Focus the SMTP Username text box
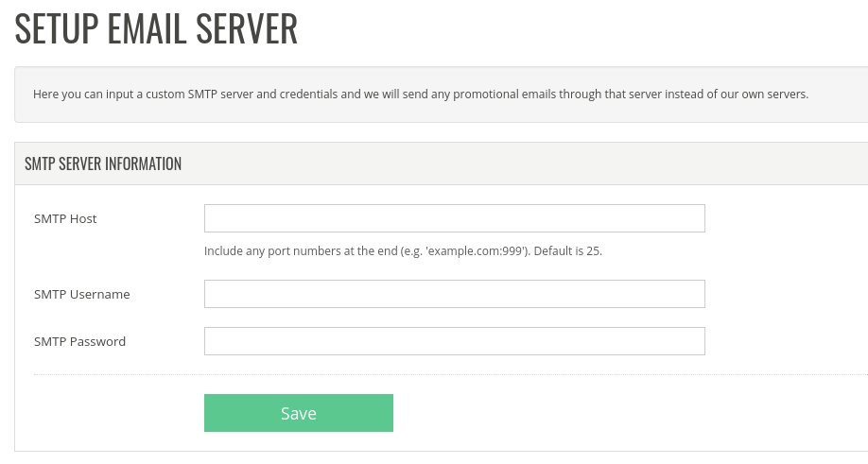 (454, 294)
